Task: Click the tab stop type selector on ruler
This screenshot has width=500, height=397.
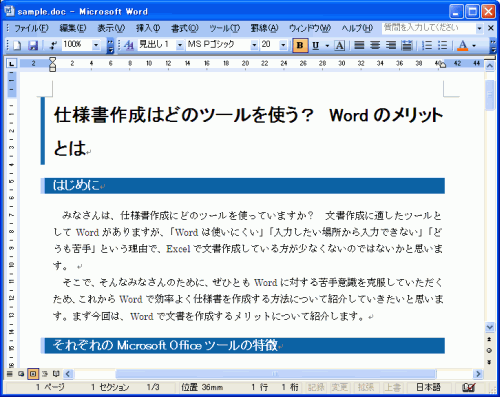Action: click(11, 63)
